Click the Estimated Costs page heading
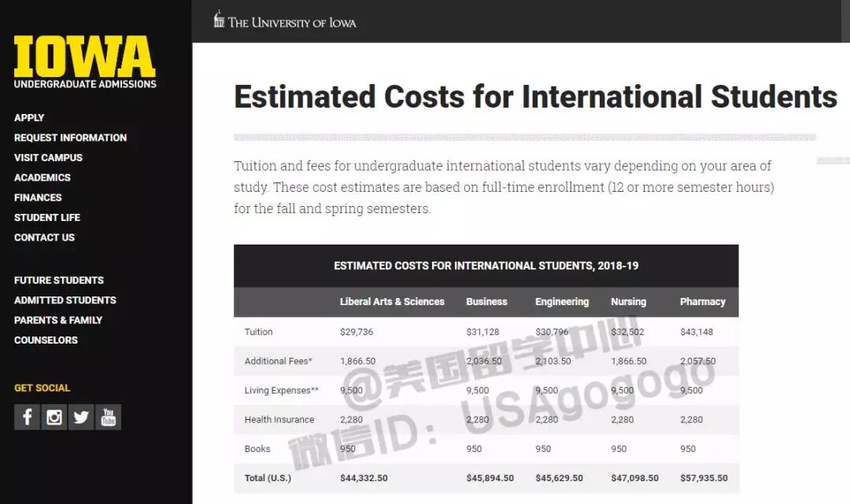Screen dimensions: 850x504 (536, 97)
